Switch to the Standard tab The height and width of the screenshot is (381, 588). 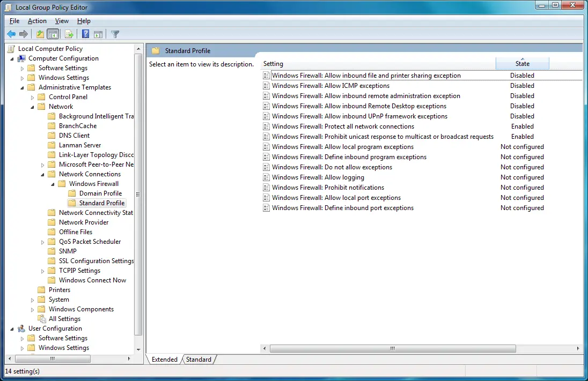pos(199,360)
